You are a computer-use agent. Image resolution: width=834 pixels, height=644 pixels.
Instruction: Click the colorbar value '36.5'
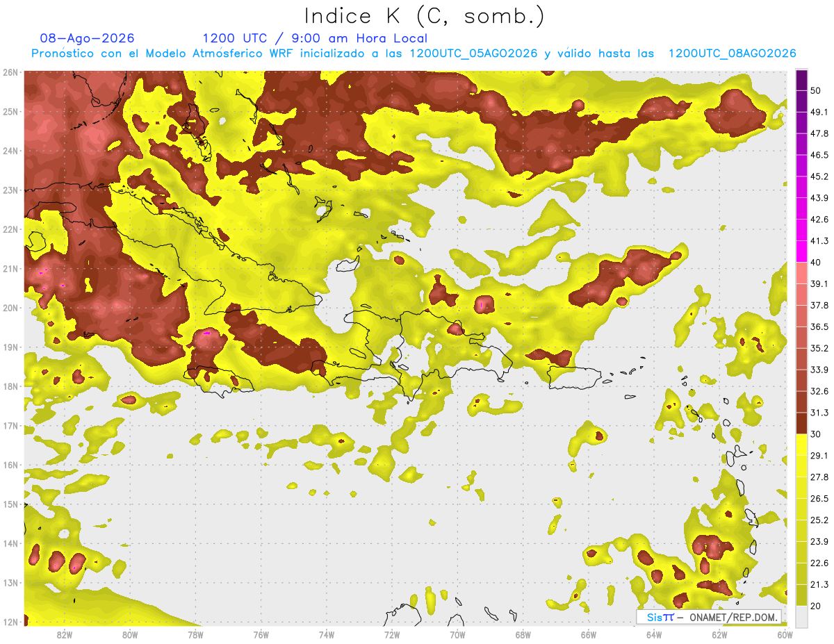pyautogui.click(x=819, y=327)
